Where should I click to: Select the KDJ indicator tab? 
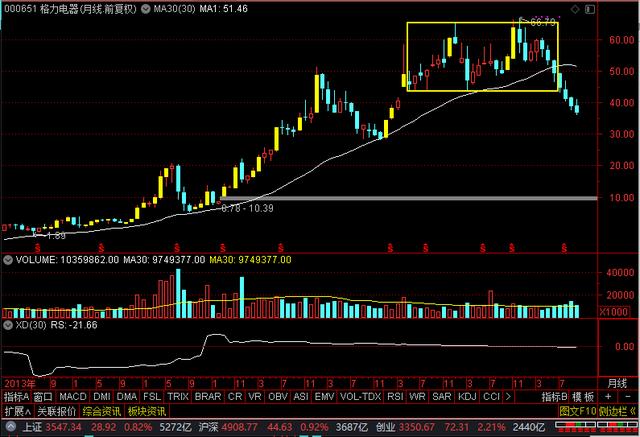tap(469, 397)
